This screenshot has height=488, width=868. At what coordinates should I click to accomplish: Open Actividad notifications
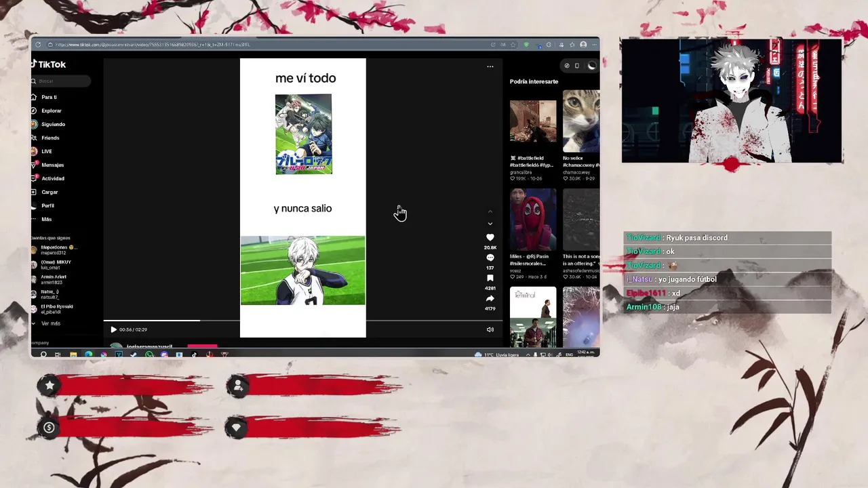coord(48,178)
